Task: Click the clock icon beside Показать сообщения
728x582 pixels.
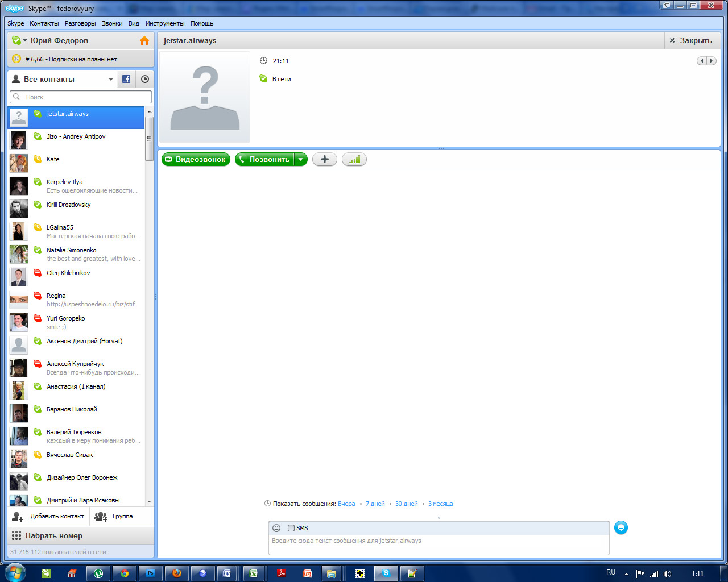Action: (267, 504)
